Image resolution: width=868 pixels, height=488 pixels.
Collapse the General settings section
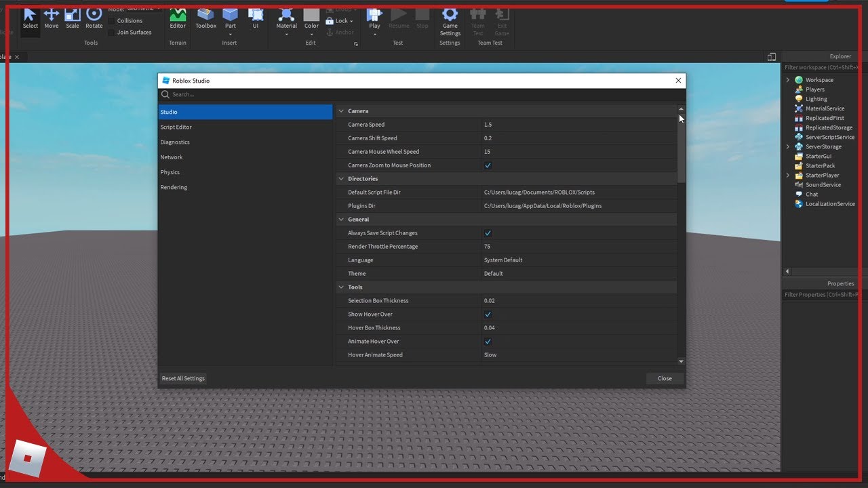point(341,220)
